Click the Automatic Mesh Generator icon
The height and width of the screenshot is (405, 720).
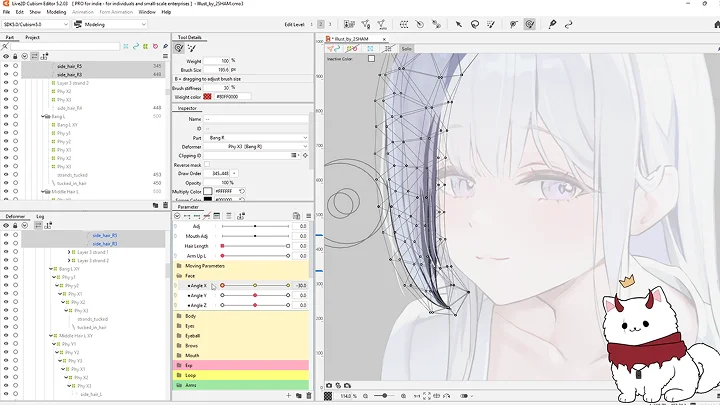click(382, 24)
